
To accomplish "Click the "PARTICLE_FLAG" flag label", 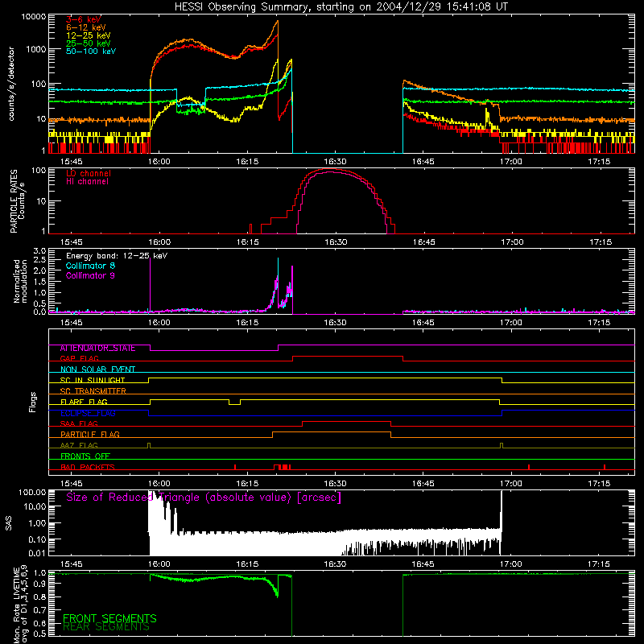I will point(90,435).
